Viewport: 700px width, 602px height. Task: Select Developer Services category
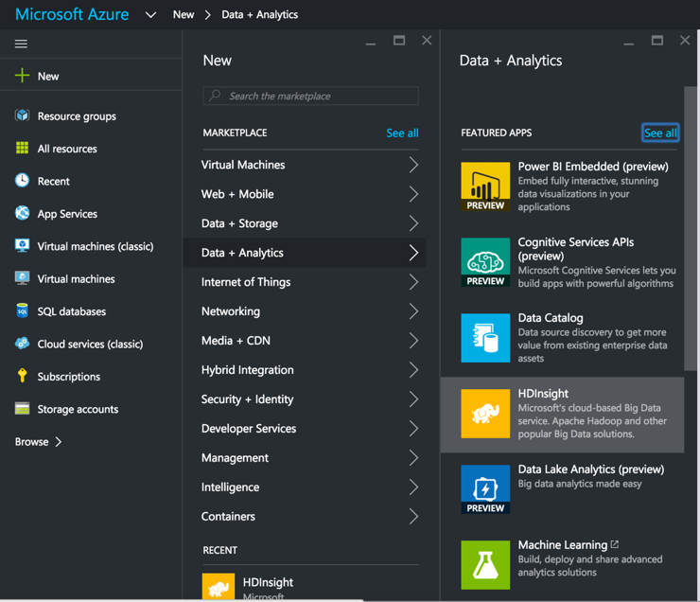point(304,428)
